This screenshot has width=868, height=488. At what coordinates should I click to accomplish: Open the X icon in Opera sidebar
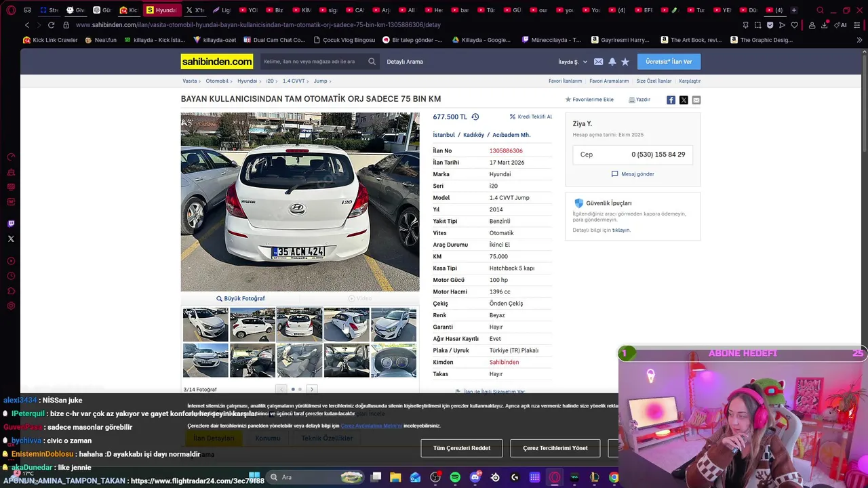pos(11,239)
